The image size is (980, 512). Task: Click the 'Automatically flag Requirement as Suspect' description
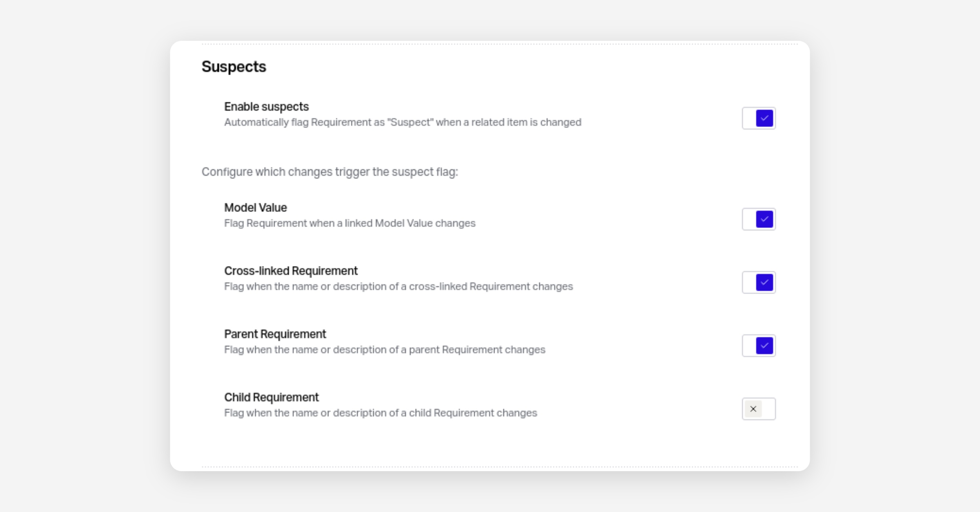(x=403, y=122)
